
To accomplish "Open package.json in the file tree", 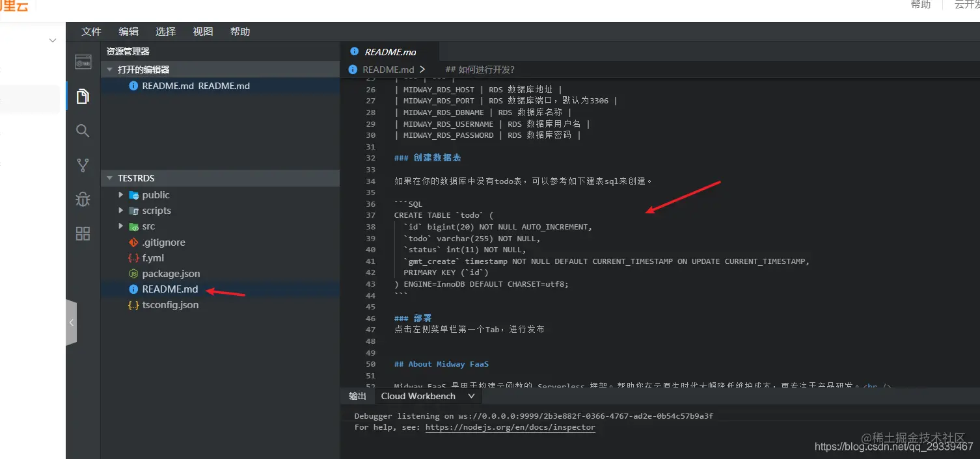I will pyautogui.click(x=171, y=274).
